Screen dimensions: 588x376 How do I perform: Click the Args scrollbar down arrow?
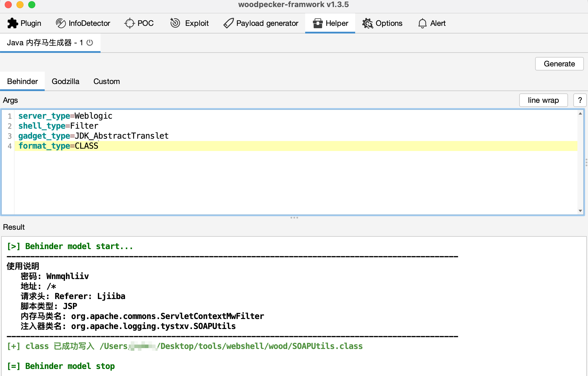click(x=580, y=211)
